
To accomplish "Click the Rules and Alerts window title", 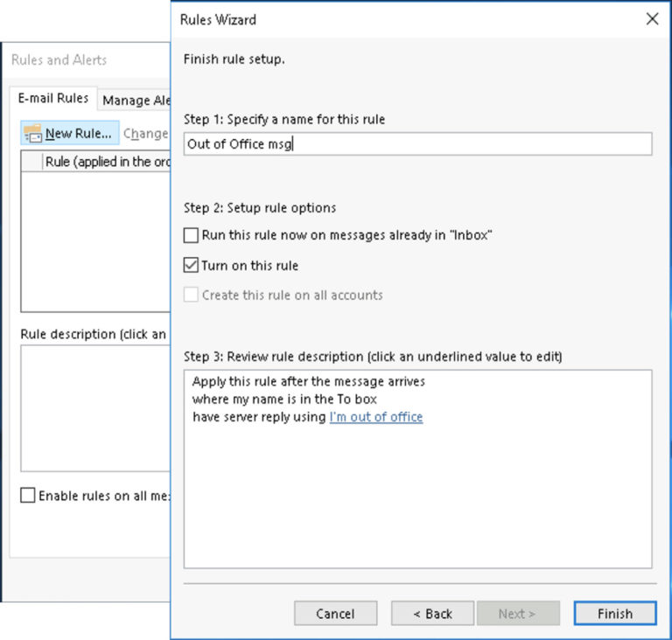I will tap(59, 59).
